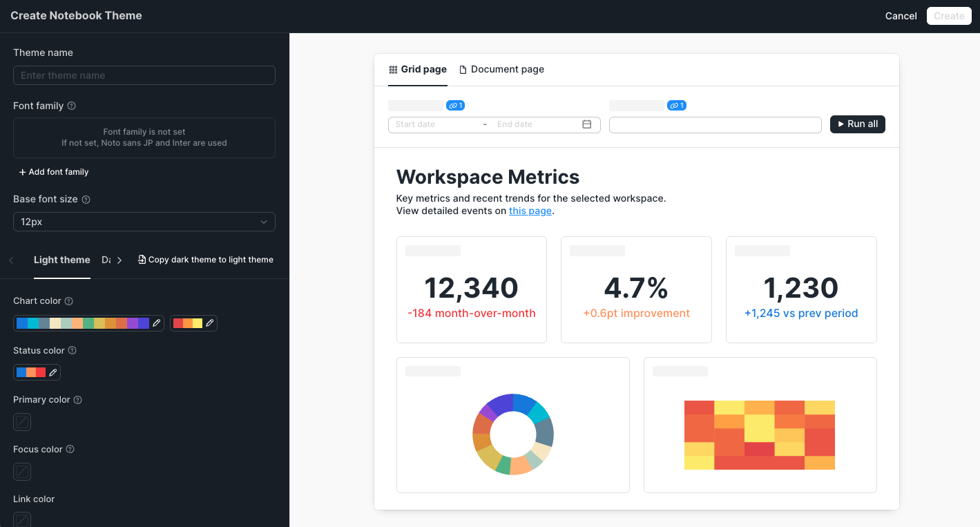The height and width of the screenshot is (527, 980).
Task: Click the "+0.6pt improvement" text
Action: 636,313
